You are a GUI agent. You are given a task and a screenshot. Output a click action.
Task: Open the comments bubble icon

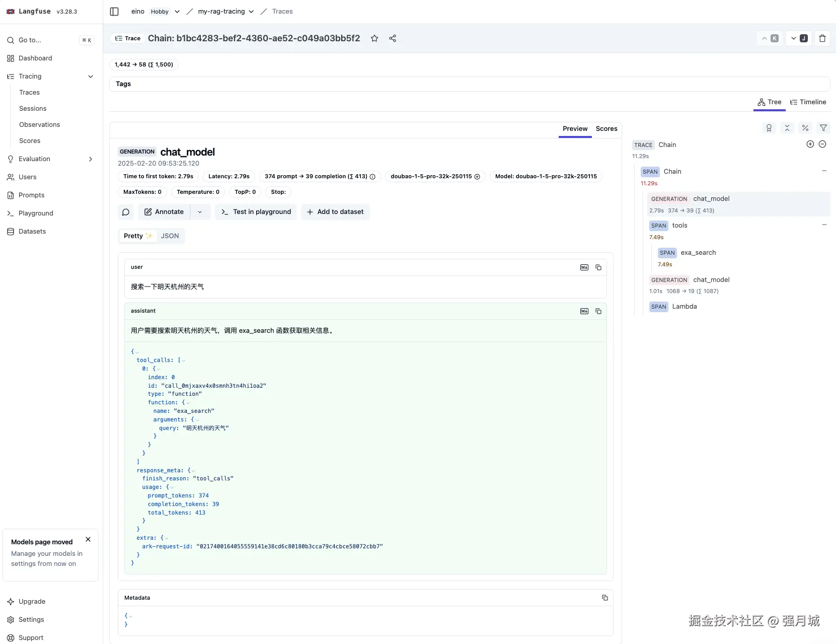126,212
